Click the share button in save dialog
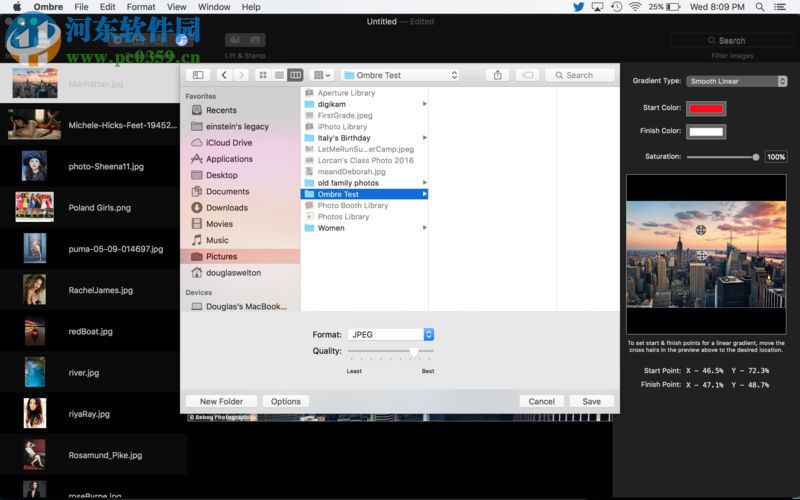 [497, 75]
